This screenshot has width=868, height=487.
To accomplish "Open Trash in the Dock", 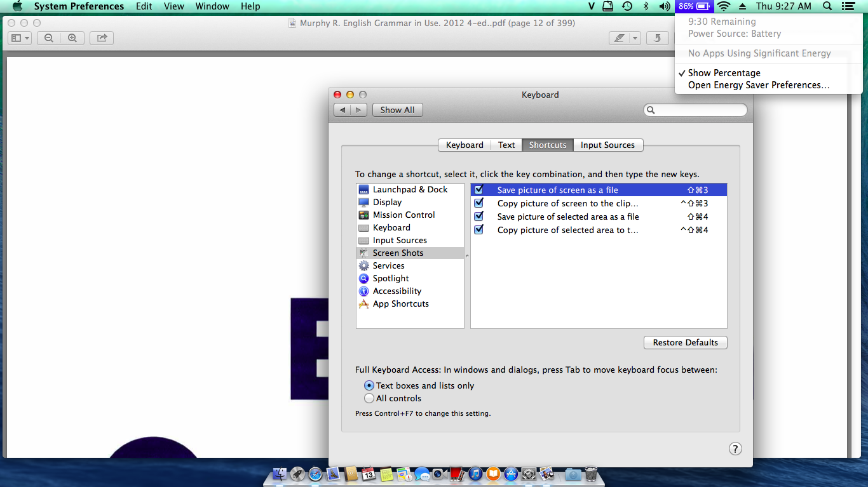I will click(x=591, y=474).
